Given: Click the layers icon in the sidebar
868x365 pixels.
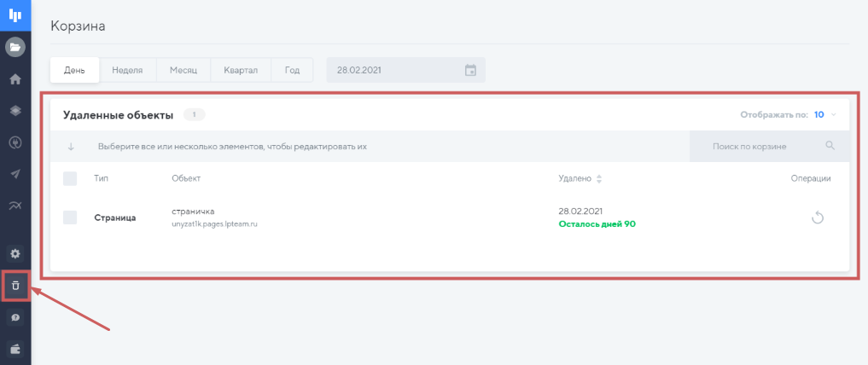Looking at the screenshot, I should [15, 111].
